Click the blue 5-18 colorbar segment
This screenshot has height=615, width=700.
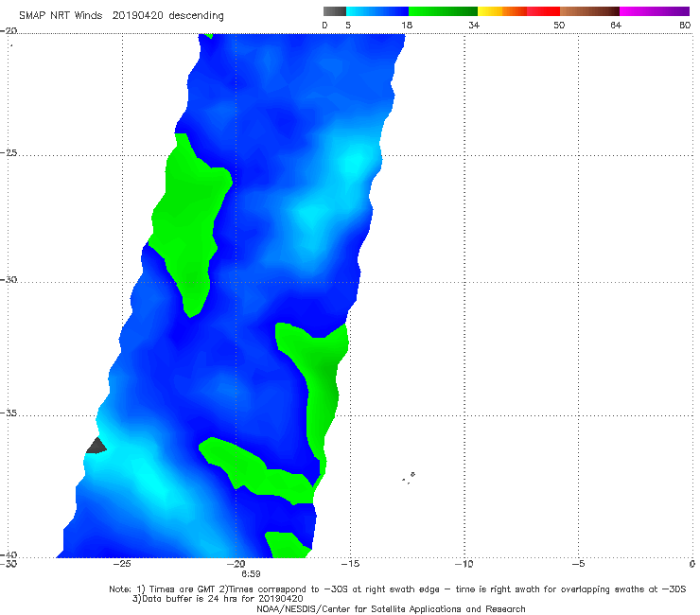tap(377, 11)
